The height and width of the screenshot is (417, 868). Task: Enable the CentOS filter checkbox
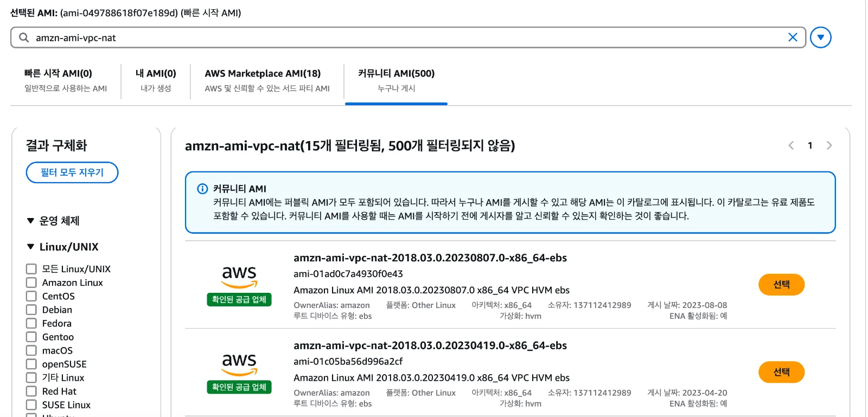31,296
